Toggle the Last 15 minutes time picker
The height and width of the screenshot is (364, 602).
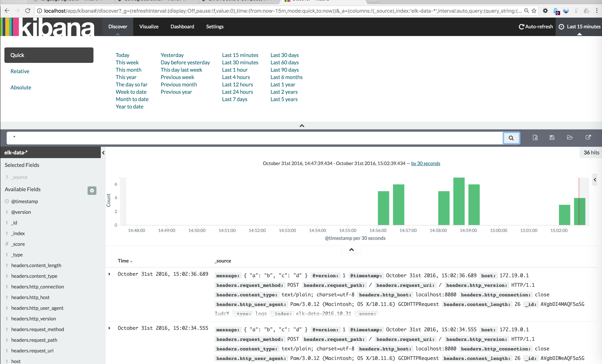point(579,27)
